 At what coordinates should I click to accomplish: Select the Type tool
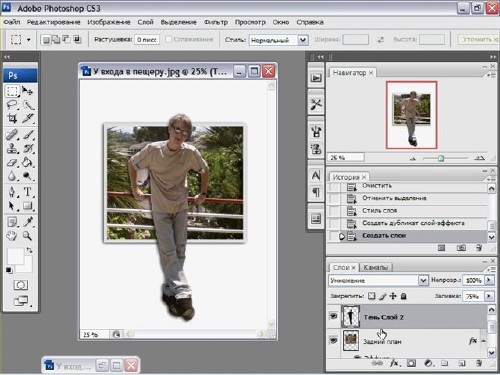[x=28, y=192]
